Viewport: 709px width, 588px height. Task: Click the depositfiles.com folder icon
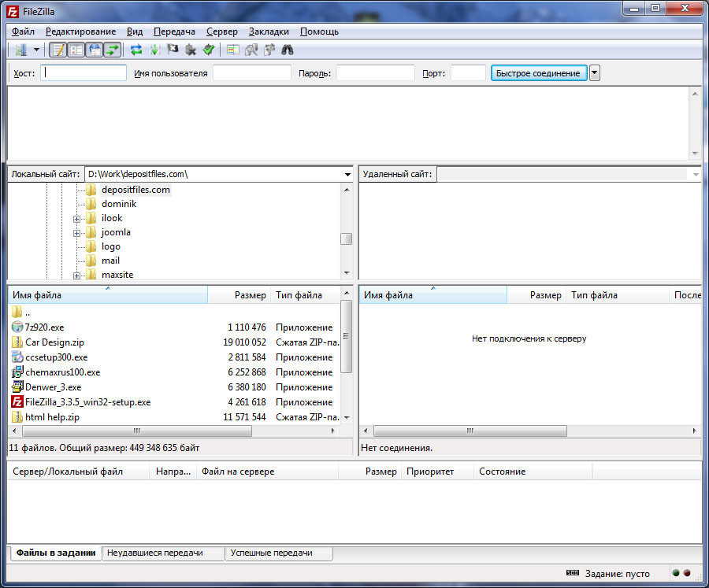coord(91,190)
